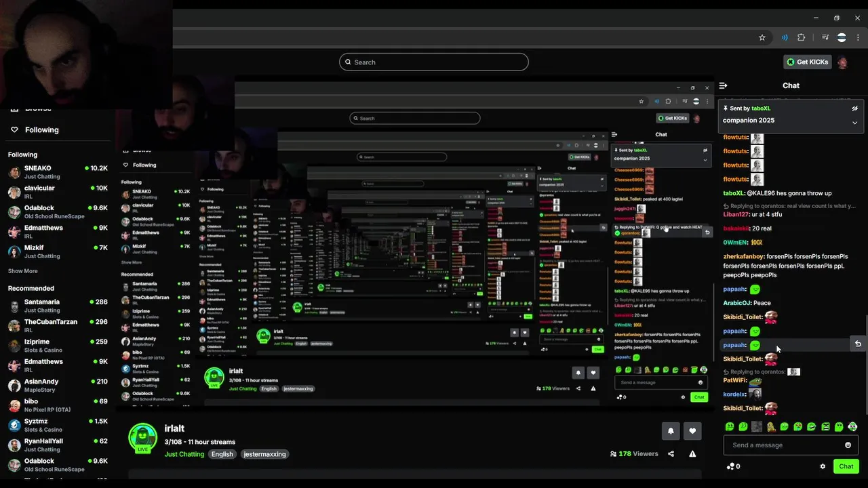Open Odablock under the Following section
The height and width of the screenshot is (488, 868).
(58, 211)
